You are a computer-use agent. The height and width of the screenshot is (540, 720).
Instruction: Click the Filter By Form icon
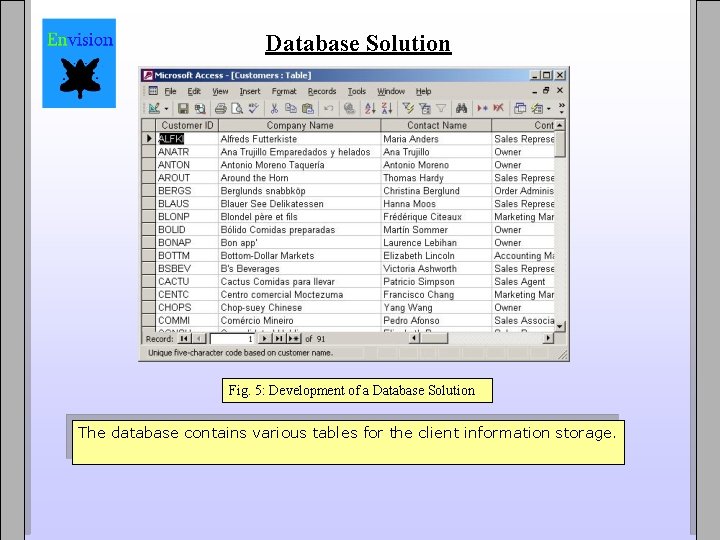click(425, 109)
